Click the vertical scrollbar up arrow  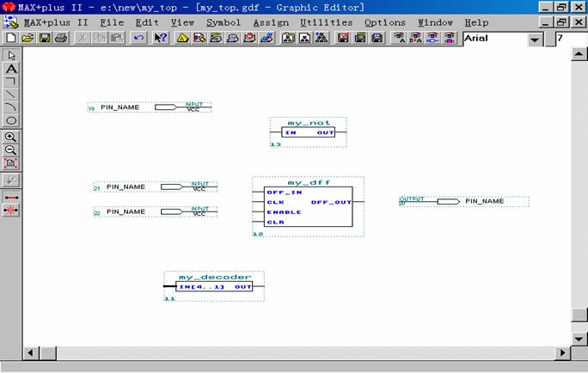tap(579, 54)
